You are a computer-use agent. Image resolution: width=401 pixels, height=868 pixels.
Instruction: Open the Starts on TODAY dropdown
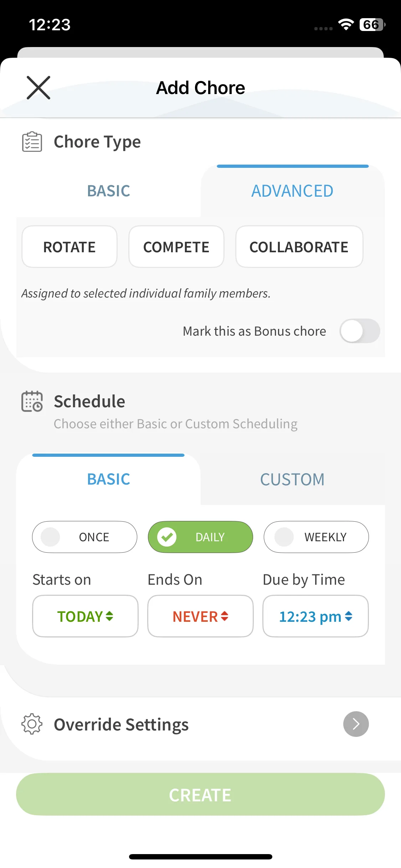85,616
